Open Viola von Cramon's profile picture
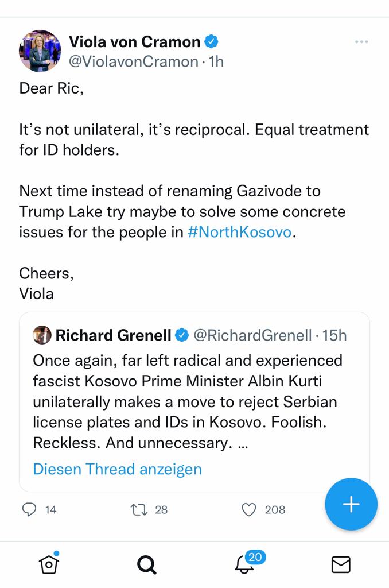Screen dimensions: 389x588 point(40,51)
